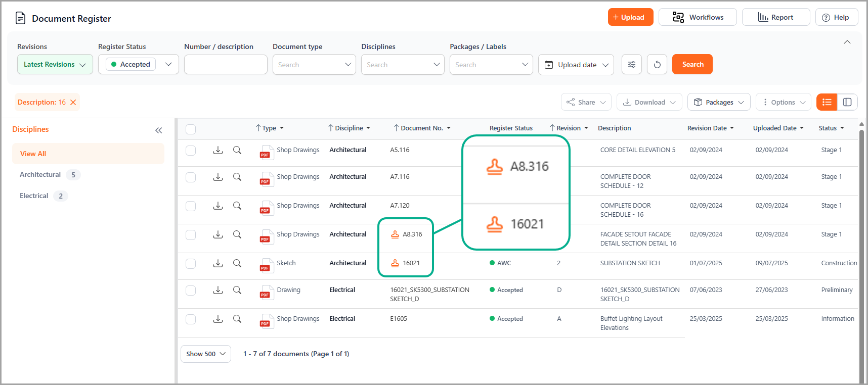
Task: Preview the E1605 document with magnifier
Action: (x=237, y=319)
